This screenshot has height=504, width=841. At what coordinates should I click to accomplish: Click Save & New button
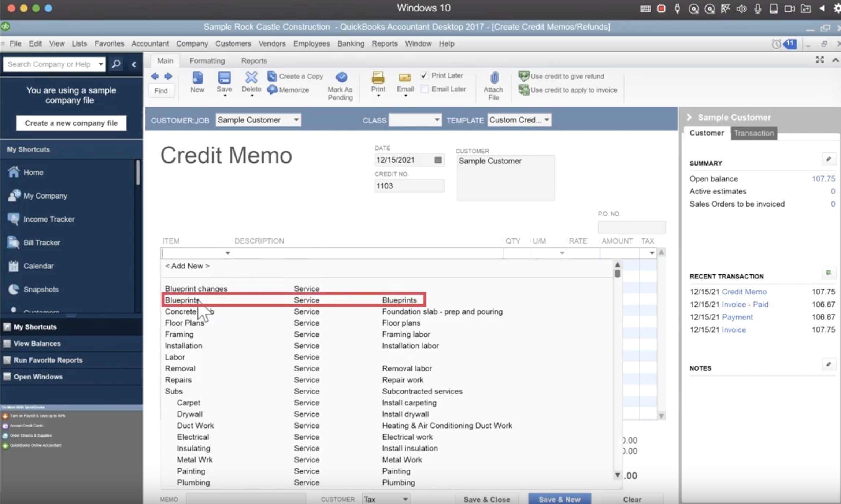(559, 499)
